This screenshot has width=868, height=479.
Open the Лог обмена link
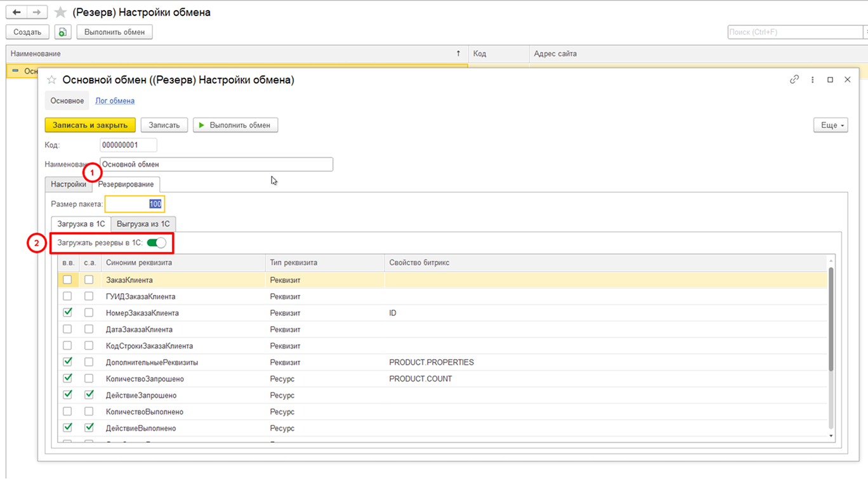(x=115, y=100)
